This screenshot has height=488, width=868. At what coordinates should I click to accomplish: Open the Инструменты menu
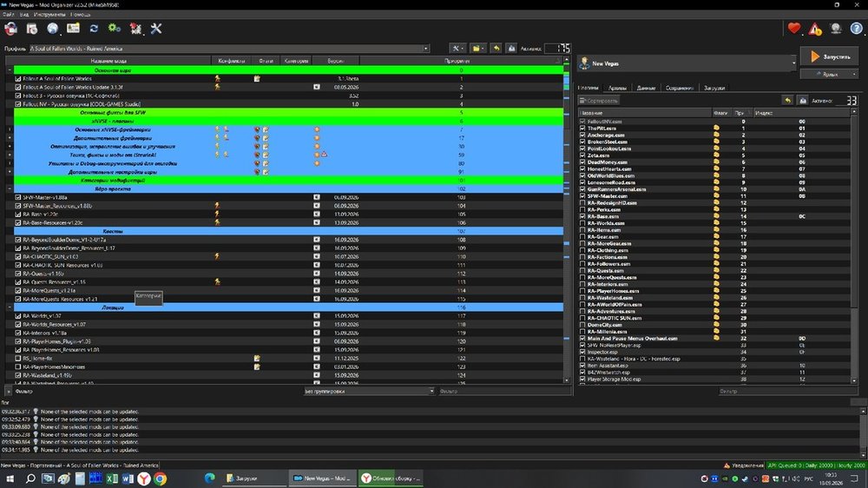pos(49,15)
